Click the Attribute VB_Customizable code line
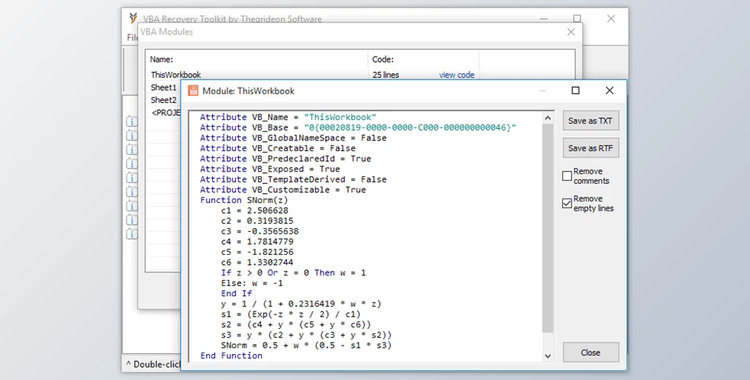The width and height of the screenshot is (750, 380). (283, 190)
